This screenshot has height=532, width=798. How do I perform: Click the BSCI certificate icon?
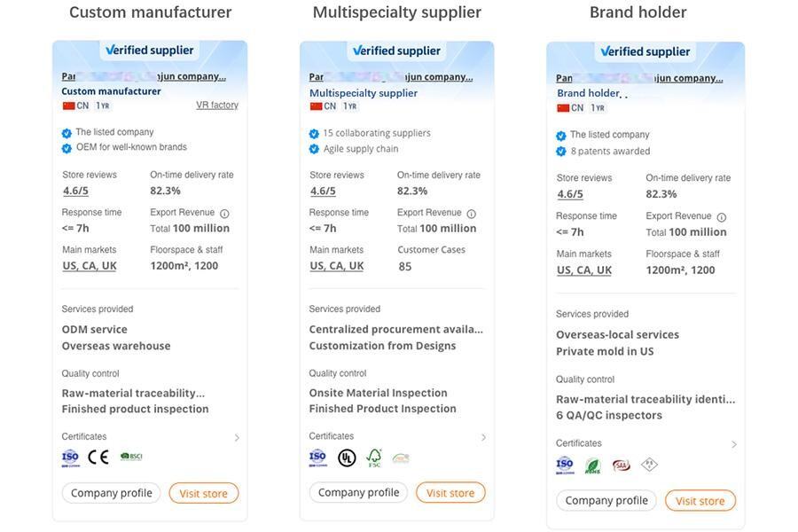pos(131,457)
